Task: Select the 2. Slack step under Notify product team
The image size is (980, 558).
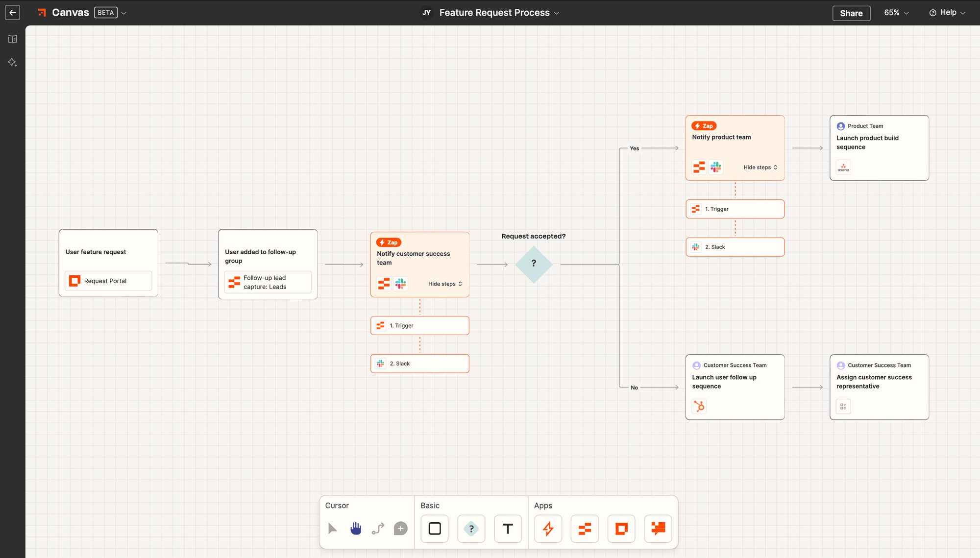Action: click(735, 247)
